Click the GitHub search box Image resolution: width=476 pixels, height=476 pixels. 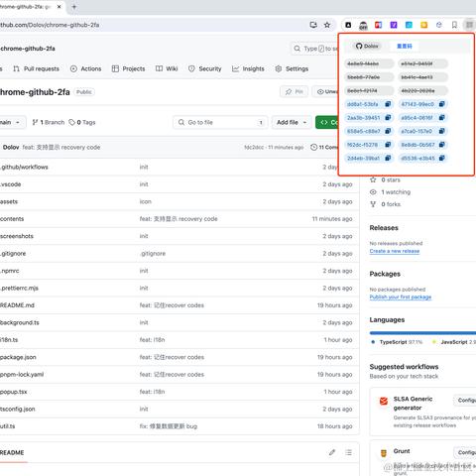click(x=314, y=49)
